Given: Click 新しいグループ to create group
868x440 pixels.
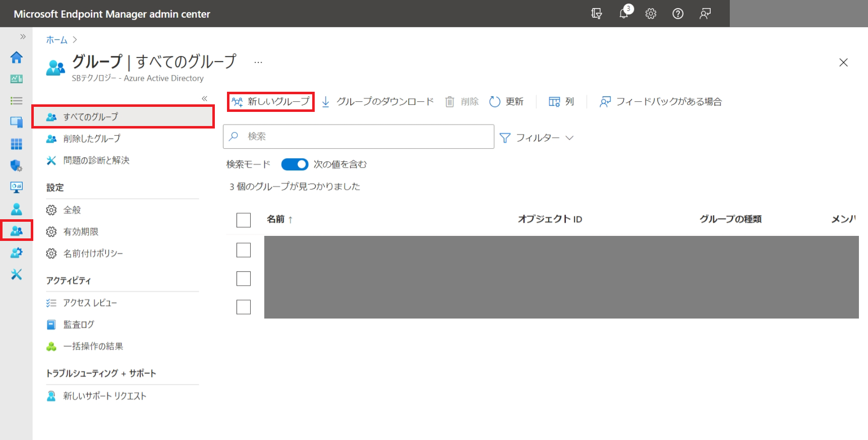Looking at the screenshot, I should (271, 102).
